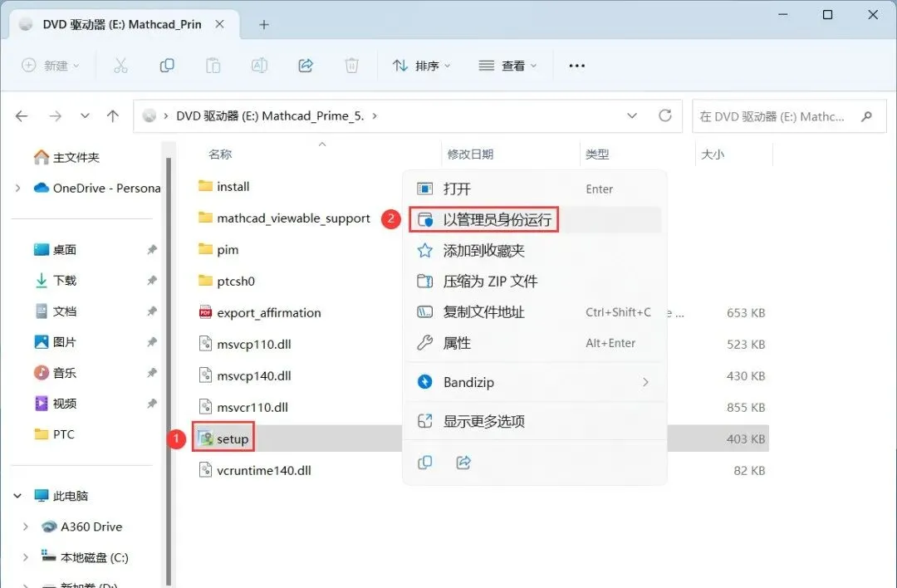Image resolution: width=897 pixels, height=588 pixels.
Task: Click the Share icon in toolbar
Action: [306, 66]
